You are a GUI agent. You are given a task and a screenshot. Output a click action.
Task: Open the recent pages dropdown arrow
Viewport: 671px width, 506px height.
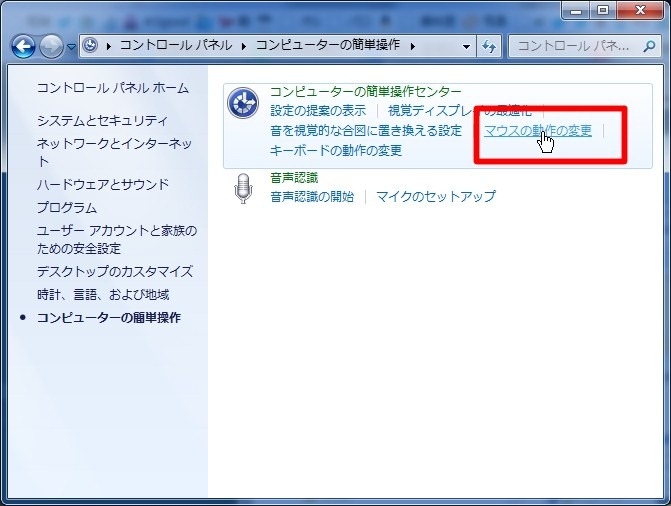[71, 47]
